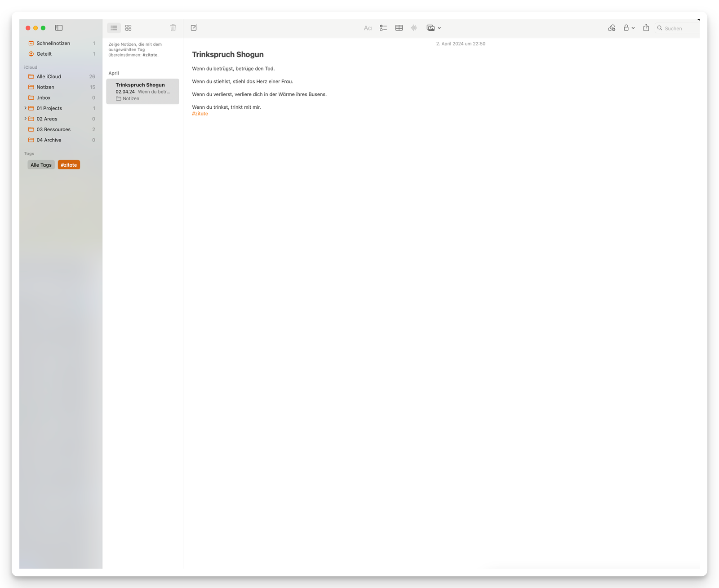Share the Trinkspruch Shogun note
This screenshot has height=588, width=719.
(x=646, y=27)
